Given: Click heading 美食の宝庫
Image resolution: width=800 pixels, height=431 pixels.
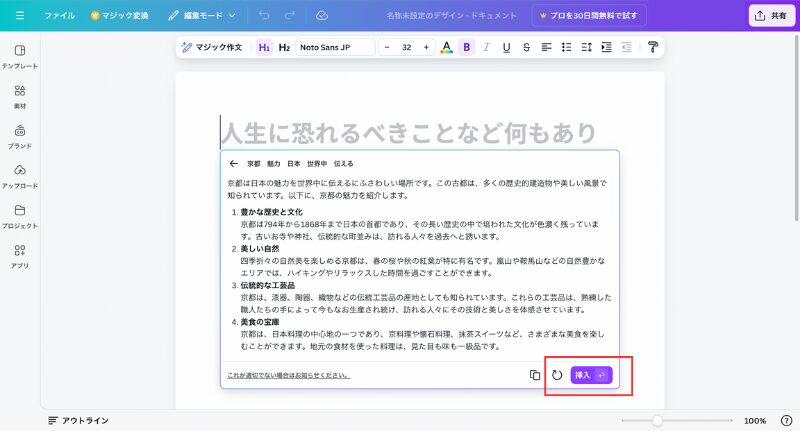Looking at the screenshot, I should point(260,322).
